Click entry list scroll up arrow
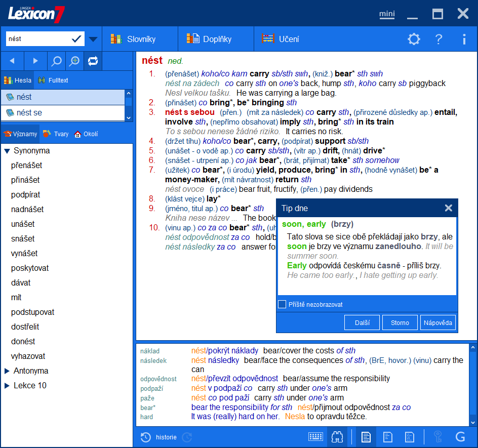 tap(129, 93)
